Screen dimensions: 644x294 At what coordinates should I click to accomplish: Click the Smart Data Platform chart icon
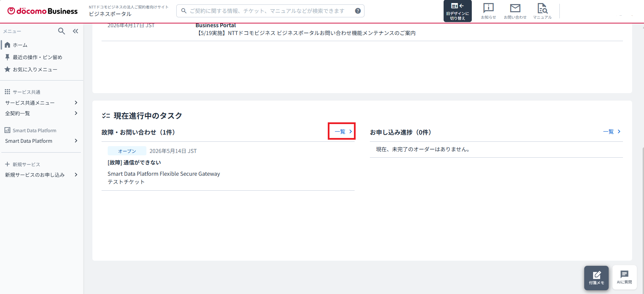click(x=7, y=130)
